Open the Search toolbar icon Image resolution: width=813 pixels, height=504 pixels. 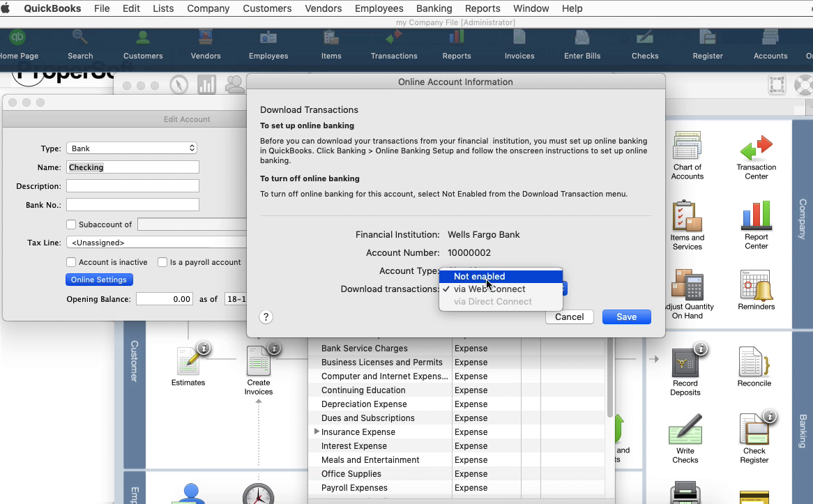pos(80,45)
